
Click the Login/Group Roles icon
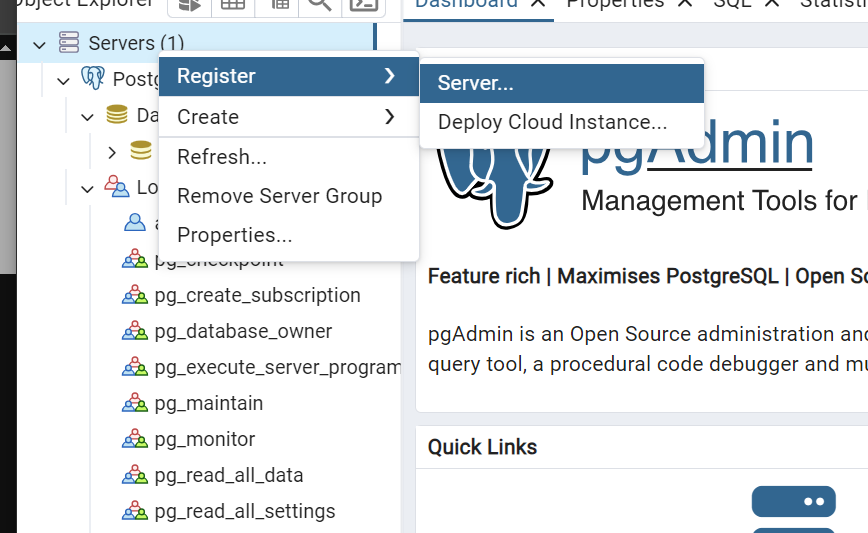[116, 187]
